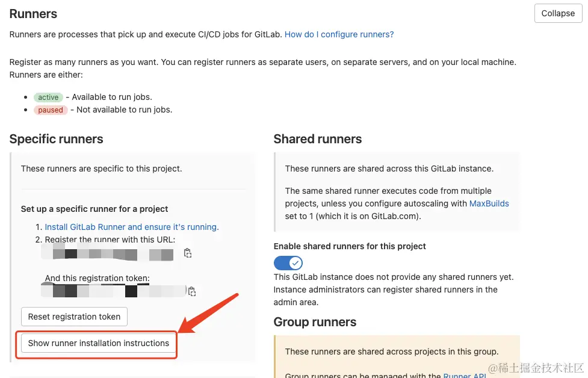Screen dimensions: 588x378
Task: Click Reset registration token button
Action: click(74, 317)
